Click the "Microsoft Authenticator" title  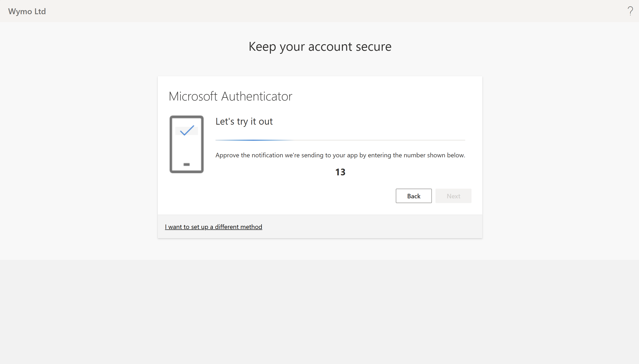tap(230, 96)
